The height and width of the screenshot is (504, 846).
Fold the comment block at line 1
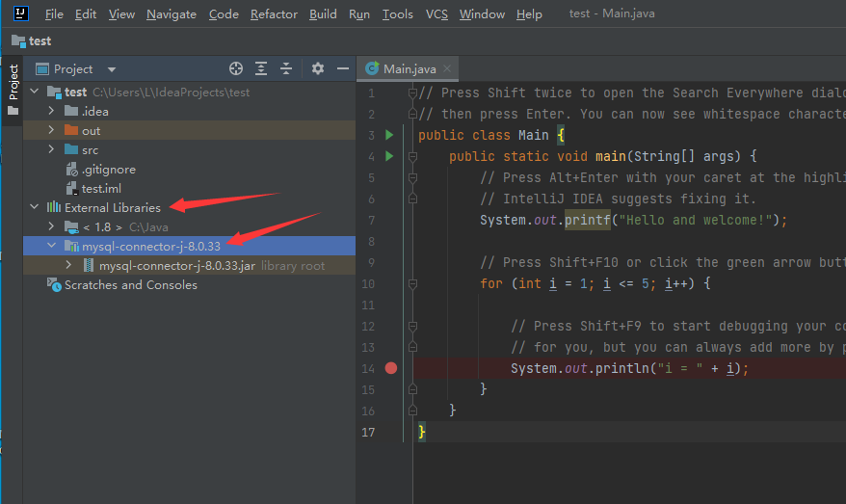[x=412, y=93]
